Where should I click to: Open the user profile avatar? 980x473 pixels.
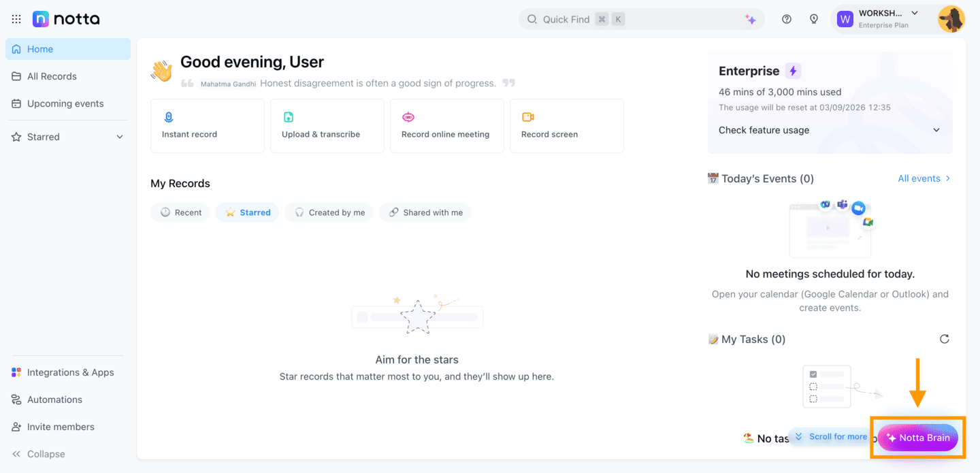(x=951, y=19)
